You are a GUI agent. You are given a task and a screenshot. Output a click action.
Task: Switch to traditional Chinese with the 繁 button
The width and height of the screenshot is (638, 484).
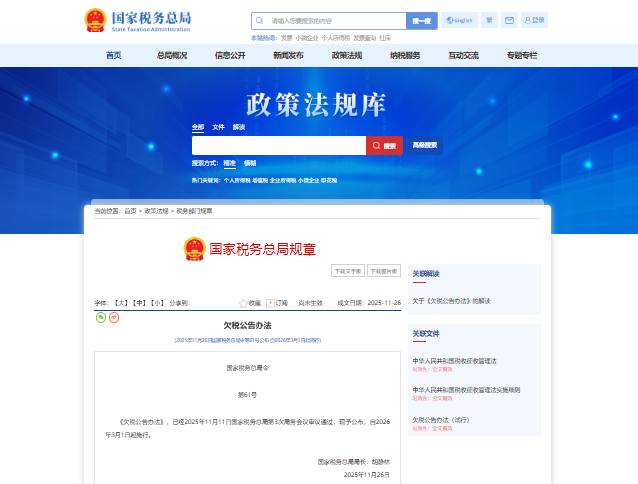(489, 20)
